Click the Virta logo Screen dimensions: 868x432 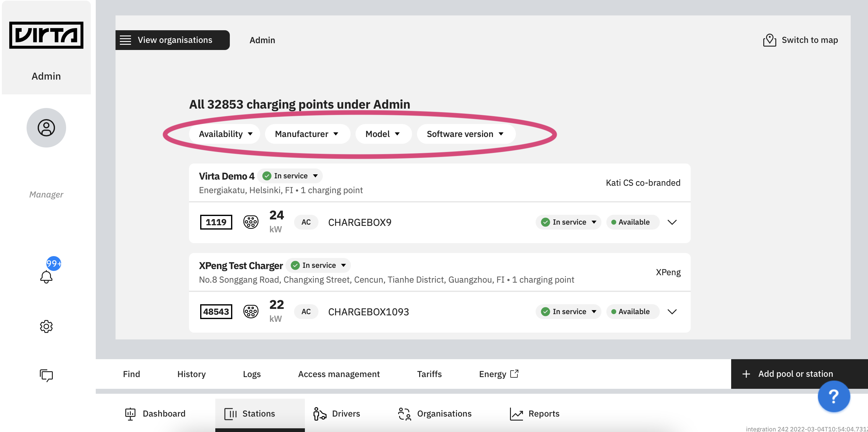(46, 35)
